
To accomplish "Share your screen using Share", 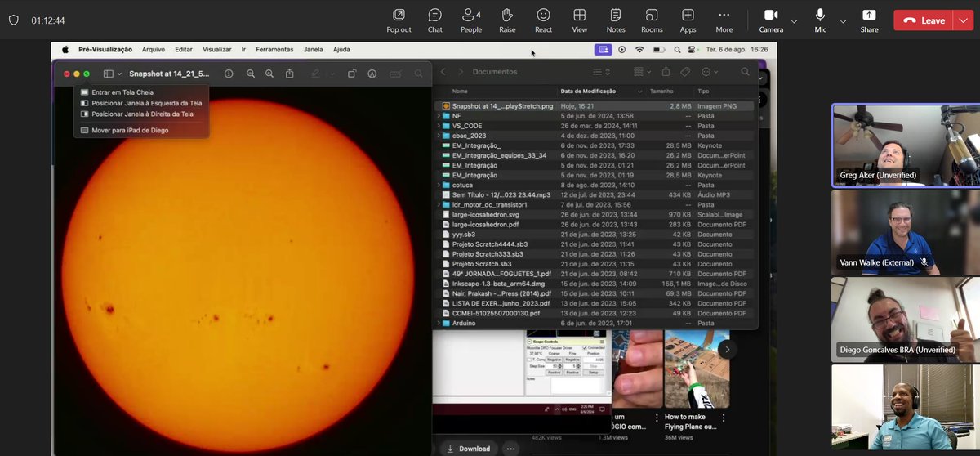I will (869, 20).
